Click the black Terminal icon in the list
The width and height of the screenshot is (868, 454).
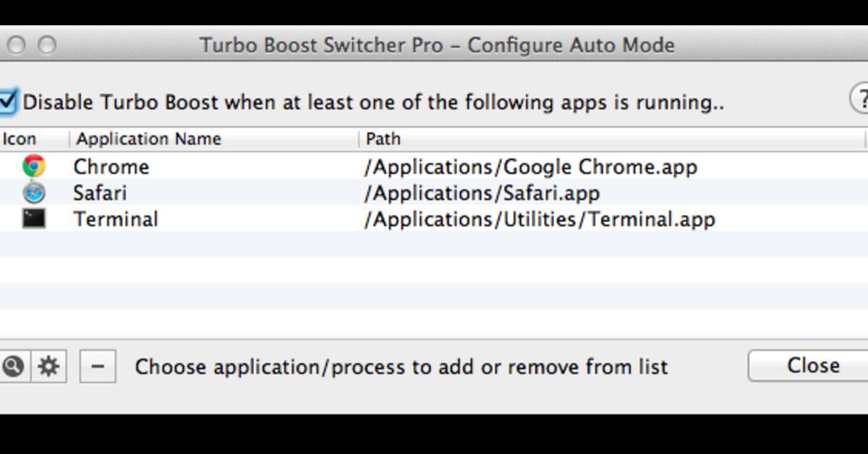click(x=34, y=218)
